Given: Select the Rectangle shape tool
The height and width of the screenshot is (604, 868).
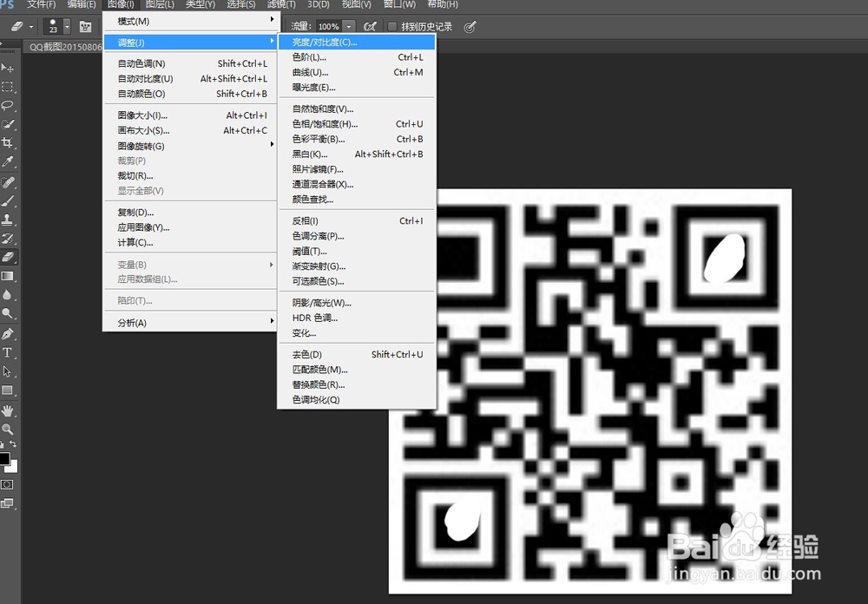Looking at the screenshot, I should pyautogui.click(x=8, y=391).
